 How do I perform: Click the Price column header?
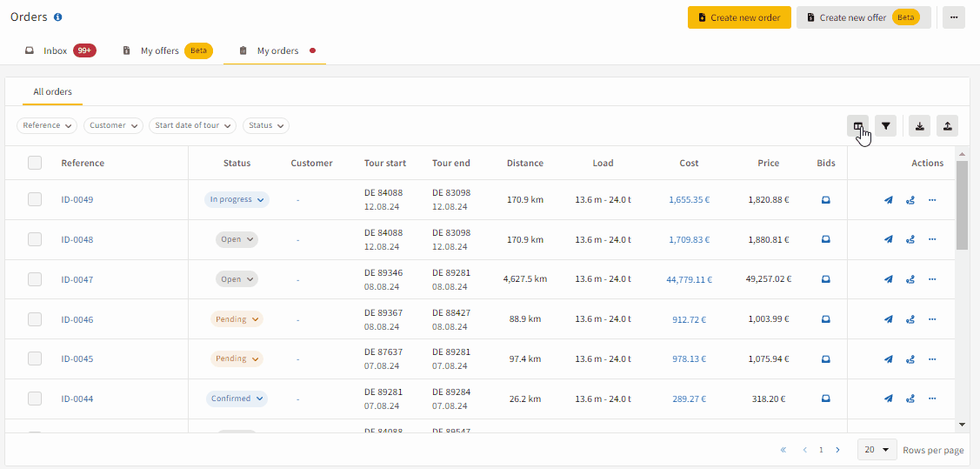[x=768, y=164]
